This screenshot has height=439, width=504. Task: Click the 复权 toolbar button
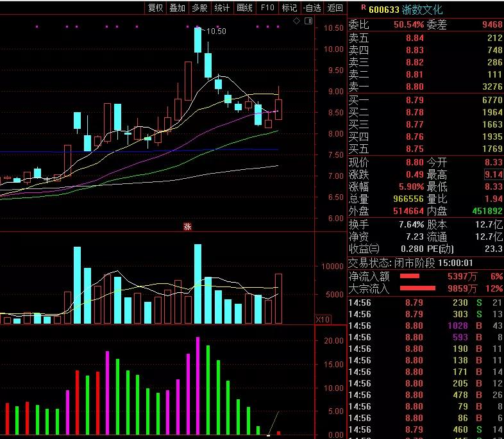[155, 8]
